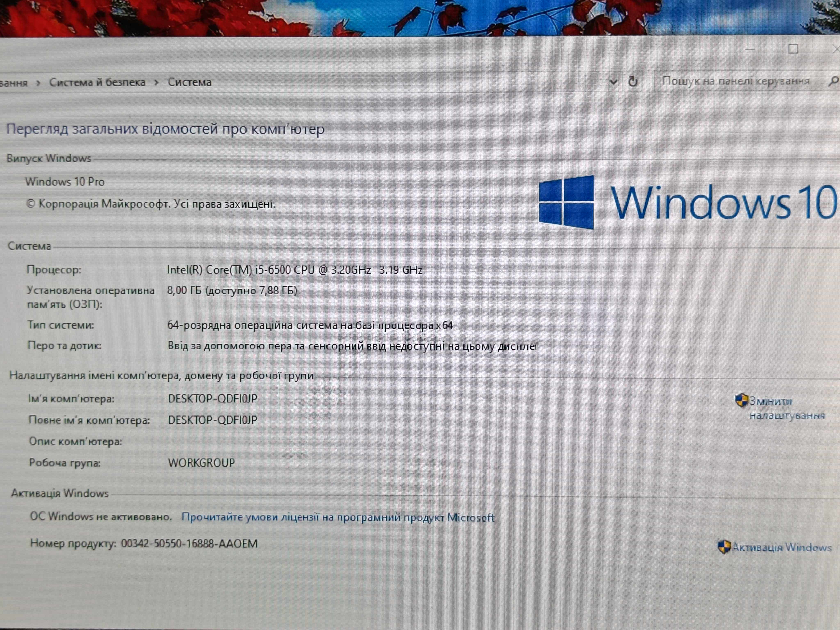Open "Прочитайте умови ліцензії на програмний продукт Microsoft"

338,517
